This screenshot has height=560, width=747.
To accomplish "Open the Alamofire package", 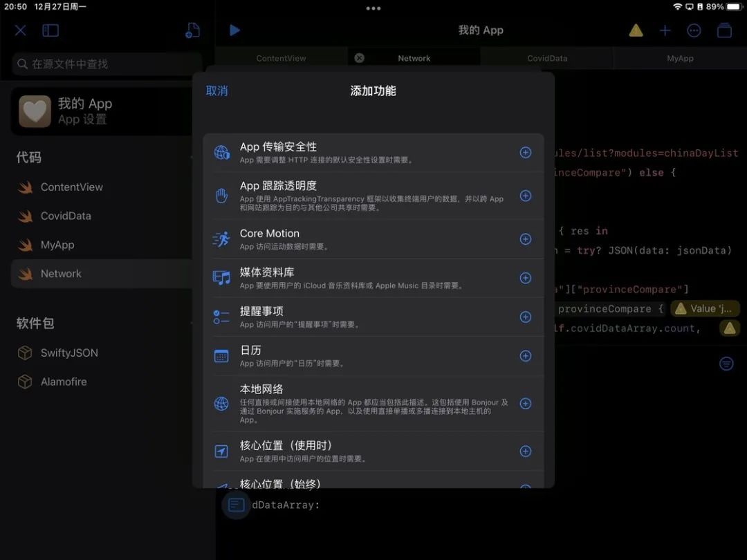I will [102, 382].
